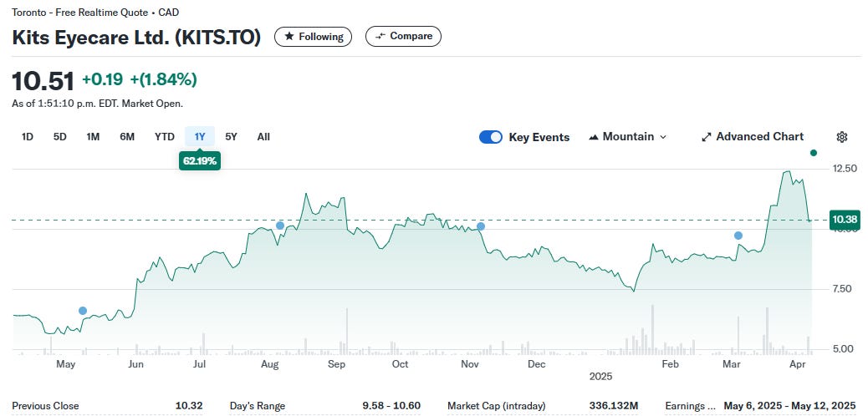868x416 pixels.
Task: Click the Market Cap value 336.132M
Action: pos(614,406)
